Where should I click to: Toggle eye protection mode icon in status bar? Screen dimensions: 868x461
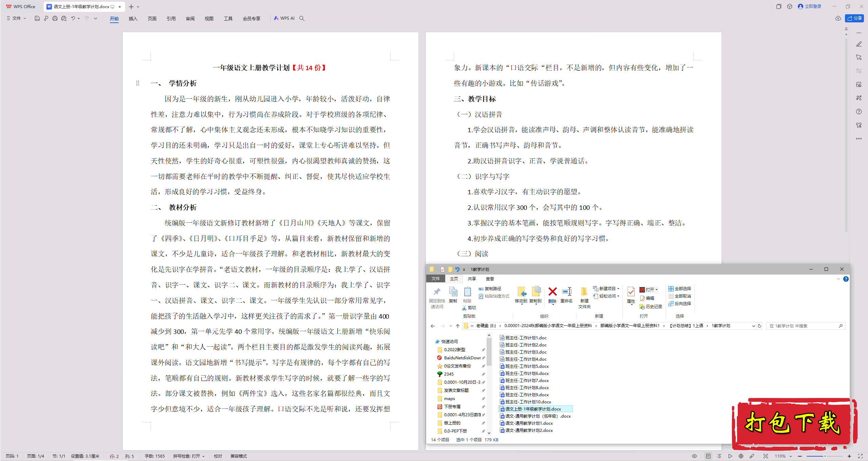694,456
